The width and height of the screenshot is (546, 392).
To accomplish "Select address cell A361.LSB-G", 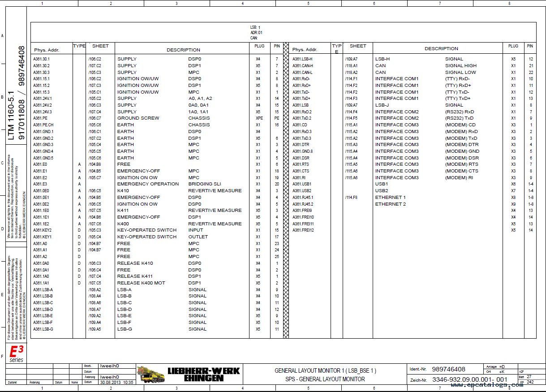I will (43, 329).
